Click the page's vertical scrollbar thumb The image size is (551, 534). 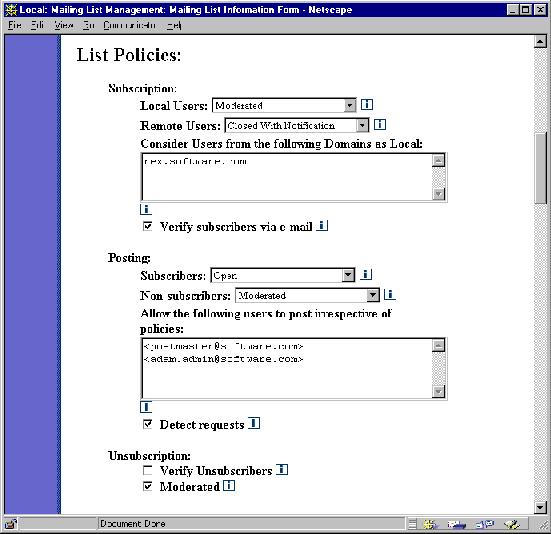(x=540, y=168)
